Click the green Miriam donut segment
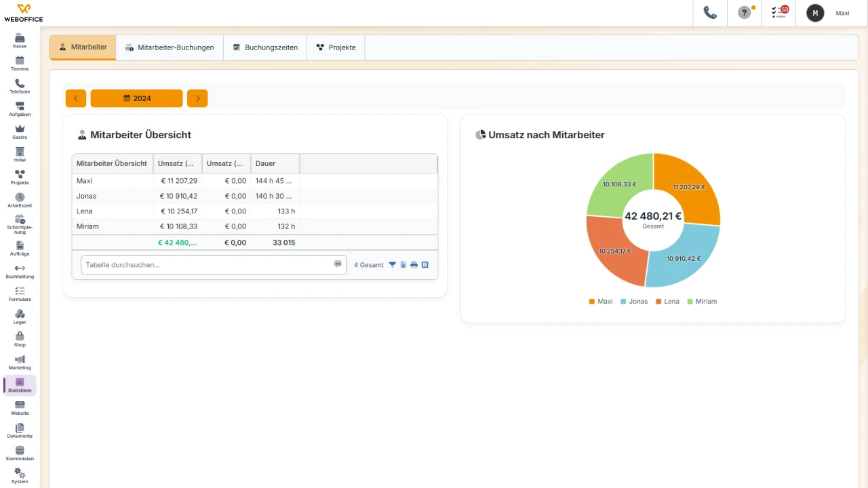 coord(619,183)
